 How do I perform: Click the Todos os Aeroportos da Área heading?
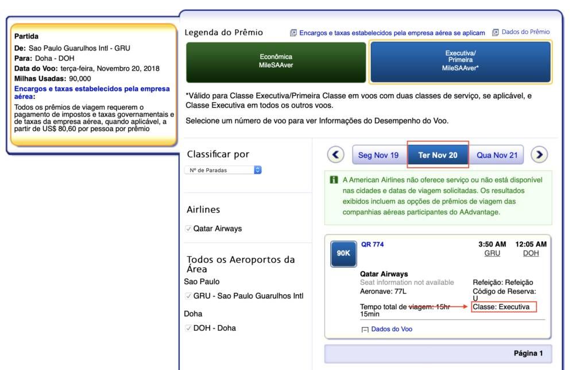[241, 264]
